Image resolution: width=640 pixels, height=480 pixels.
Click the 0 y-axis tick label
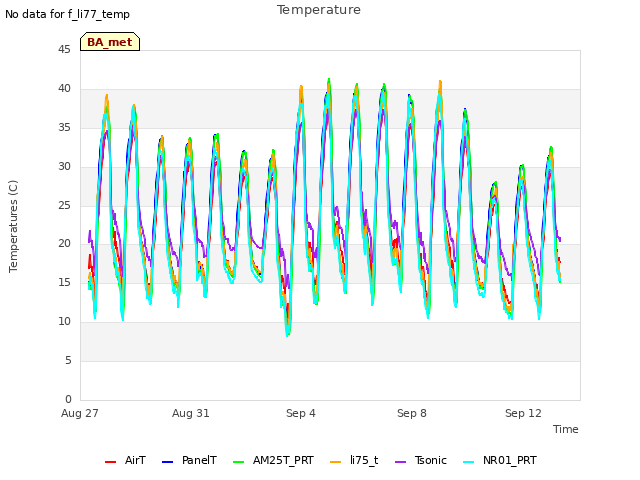tap(68, 399)
